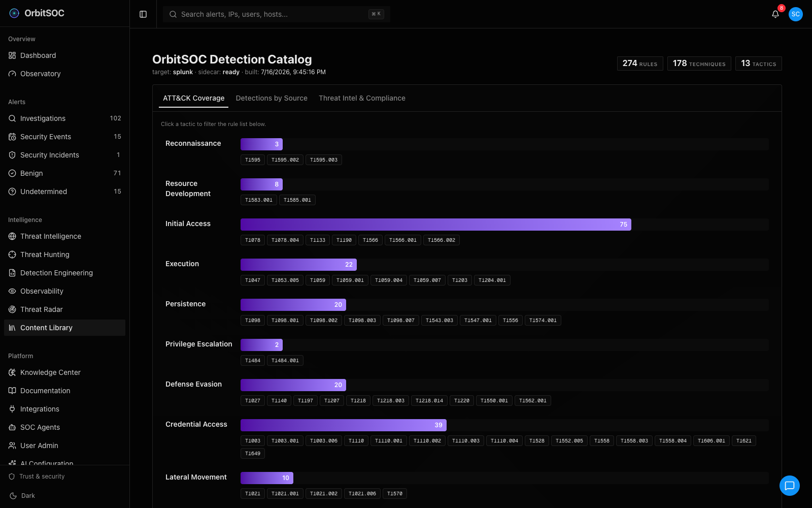Viewport: 812px width, 508px height.
Task: Click the OrbitSOC logo icon
Action: (x=14, y=13)
